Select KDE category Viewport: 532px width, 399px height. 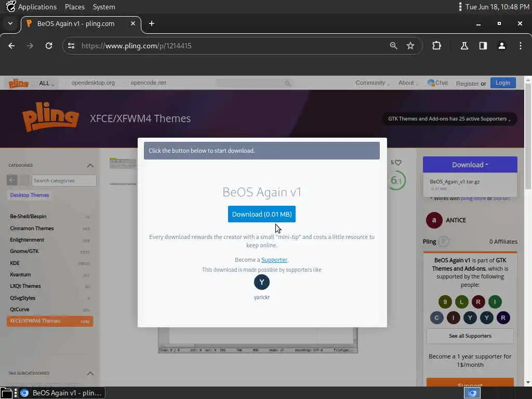tap(15, 263)
